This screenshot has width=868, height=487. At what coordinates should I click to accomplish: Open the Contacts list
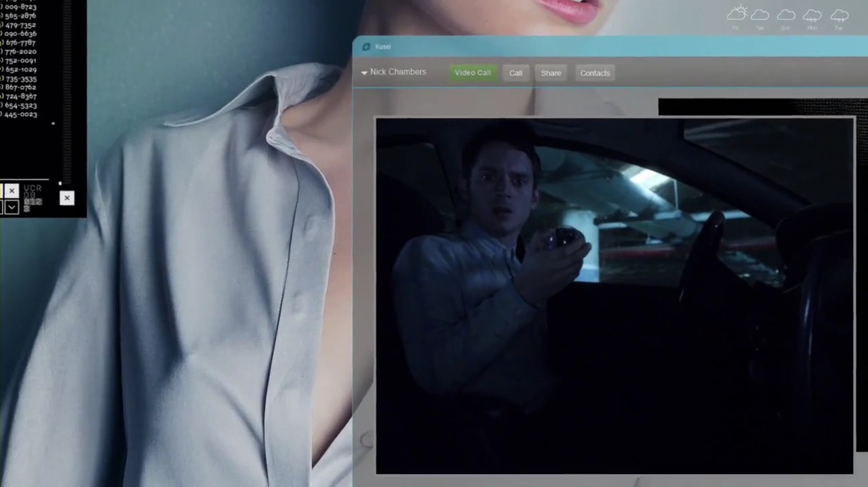click(595, 73)
